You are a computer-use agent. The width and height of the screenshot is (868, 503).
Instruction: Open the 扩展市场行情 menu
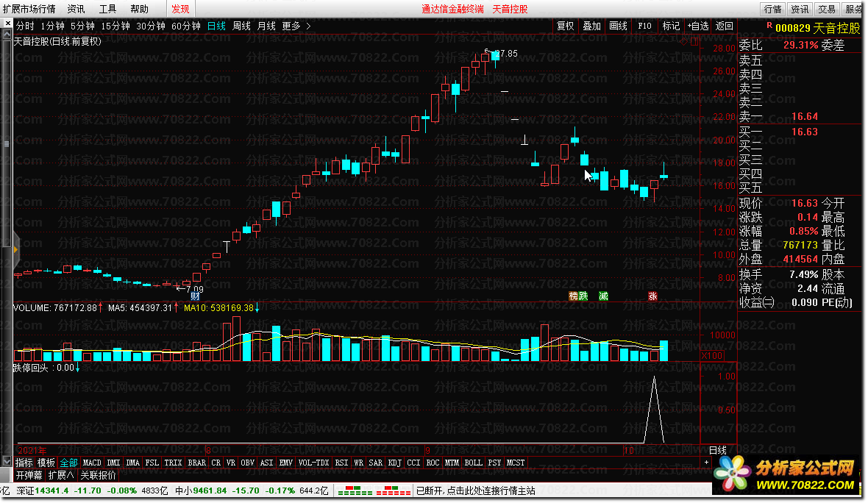click(x=29, y=9)
